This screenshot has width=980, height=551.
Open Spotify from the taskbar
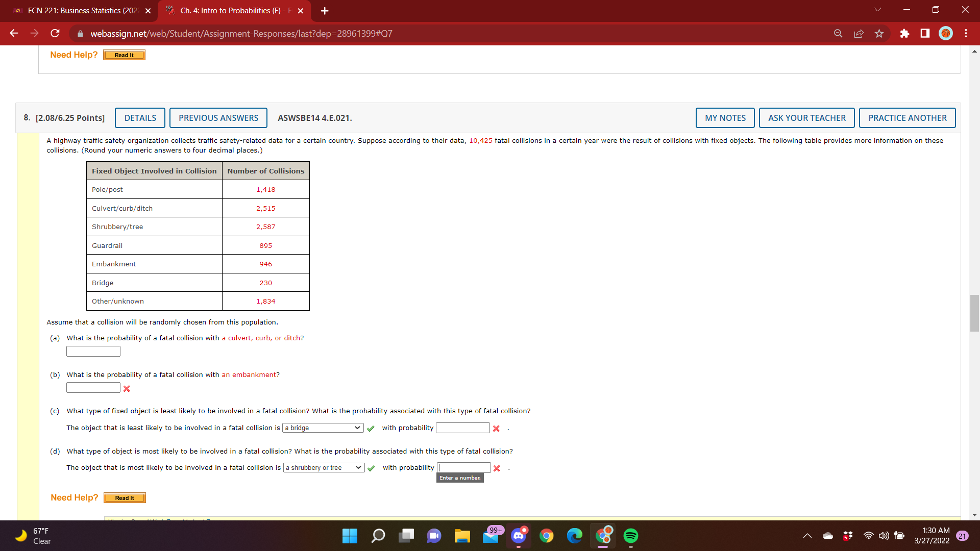[631, 536]
